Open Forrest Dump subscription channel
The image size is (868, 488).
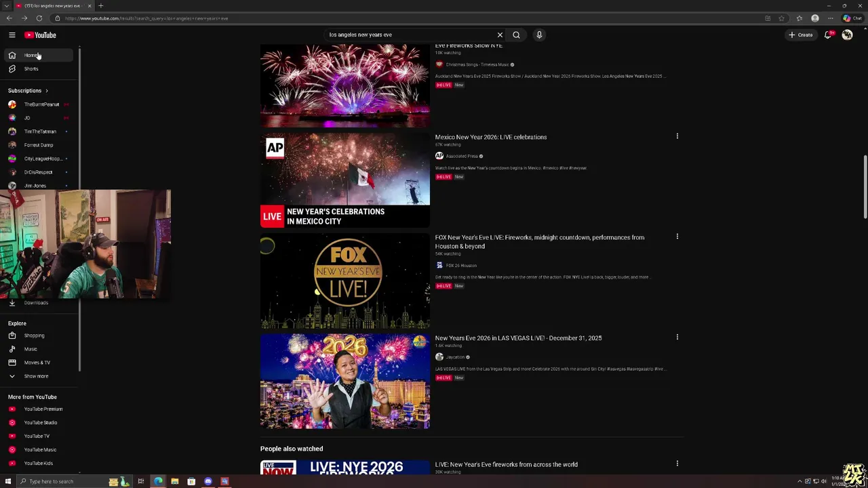click(x=39, y=145)
